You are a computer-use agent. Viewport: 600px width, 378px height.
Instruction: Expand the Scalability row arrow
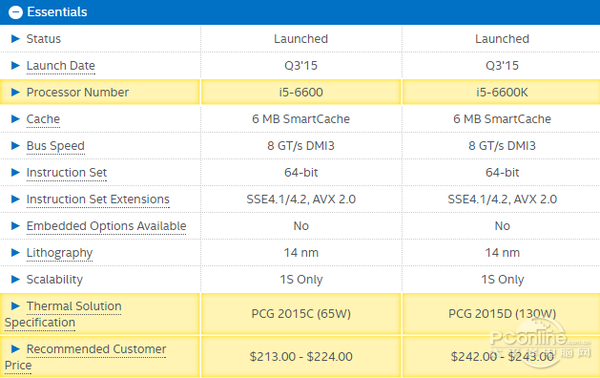click(x=15, y=279)
